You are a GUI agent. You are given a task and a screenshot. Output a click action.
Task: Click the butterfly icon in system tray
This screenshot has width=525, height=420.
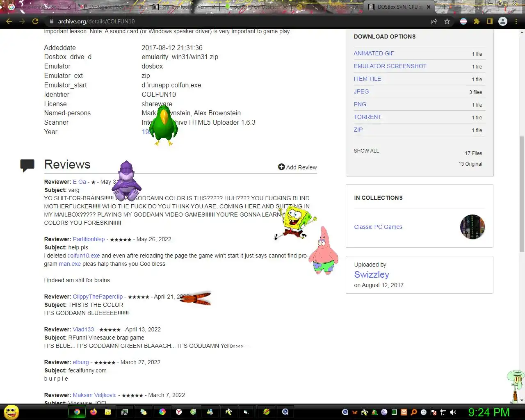tap(355, 412)
